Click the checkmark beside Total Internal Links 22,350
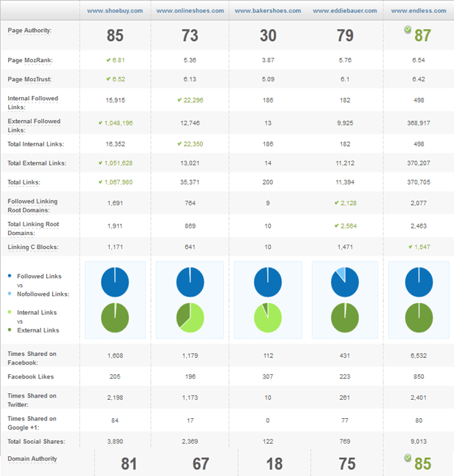The height and width of the screenshot is (476, 454). point(179,144)
